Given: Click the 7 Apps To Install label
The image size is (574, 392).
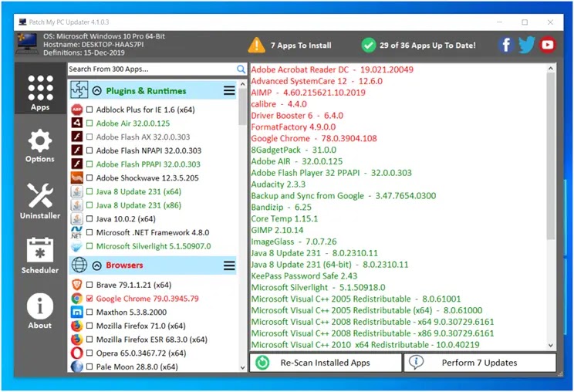Looking at the screenshot, I should point(301,46).
